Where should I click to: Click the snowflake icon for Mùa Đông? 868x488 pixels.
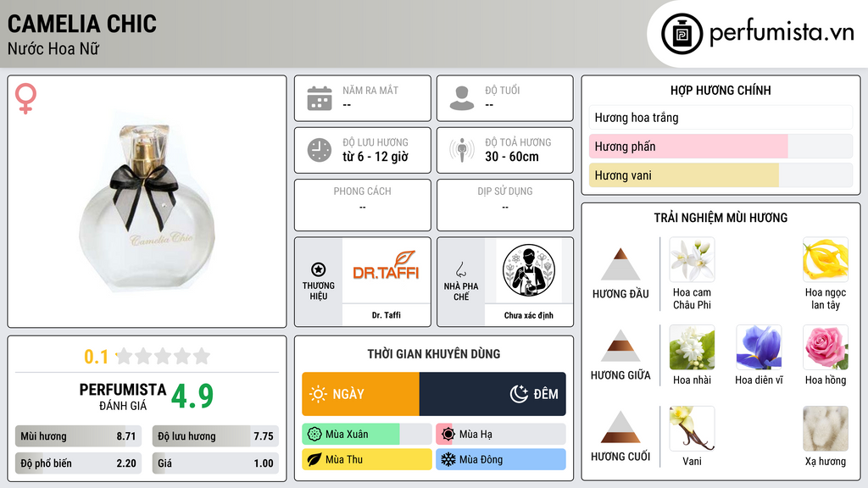point(448,459)
